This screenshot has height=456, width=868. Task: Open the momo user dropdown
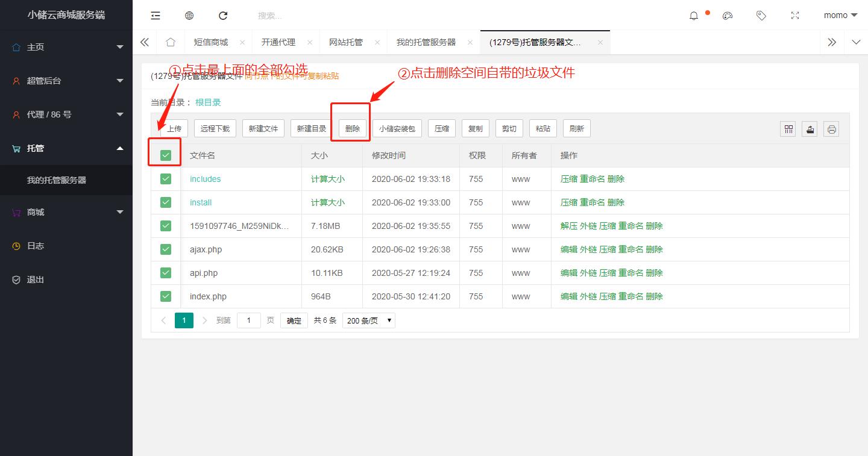coord(840,16)
